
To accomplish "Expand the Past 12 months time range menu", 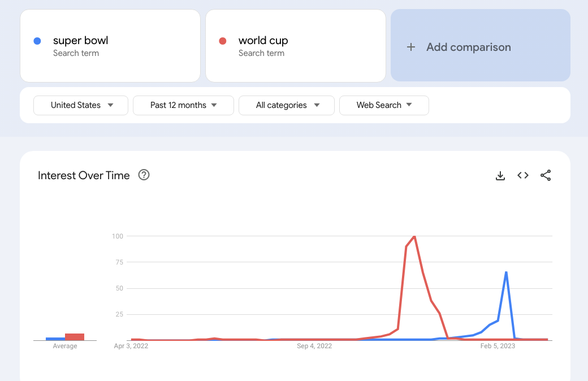I will [183, 105].
